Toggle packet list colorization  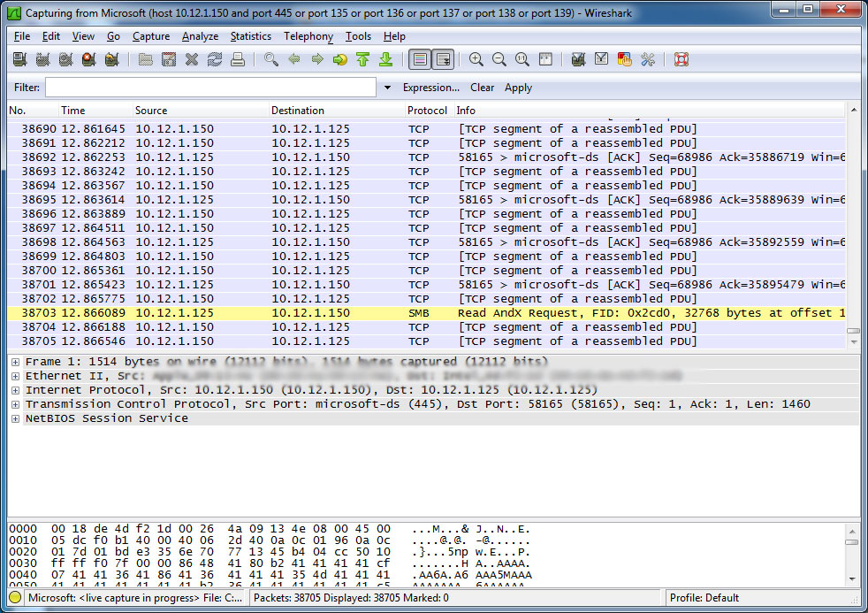[420, 59]
